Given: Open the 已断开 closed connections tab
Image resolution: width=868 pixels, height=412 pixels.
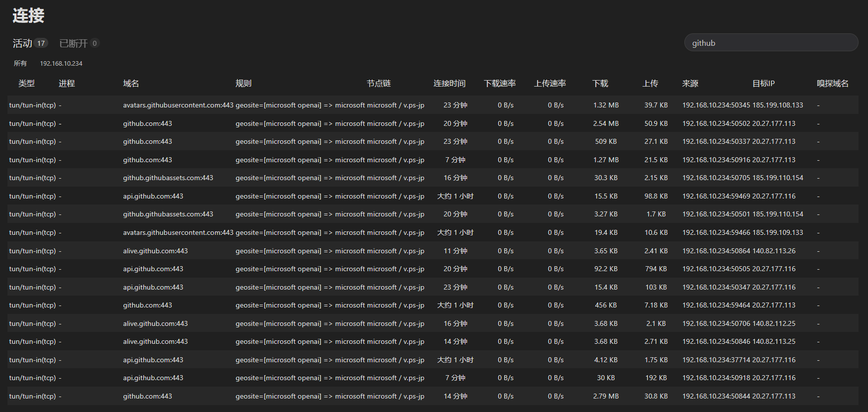Looking at the screenshot, I should coord(79,43).
